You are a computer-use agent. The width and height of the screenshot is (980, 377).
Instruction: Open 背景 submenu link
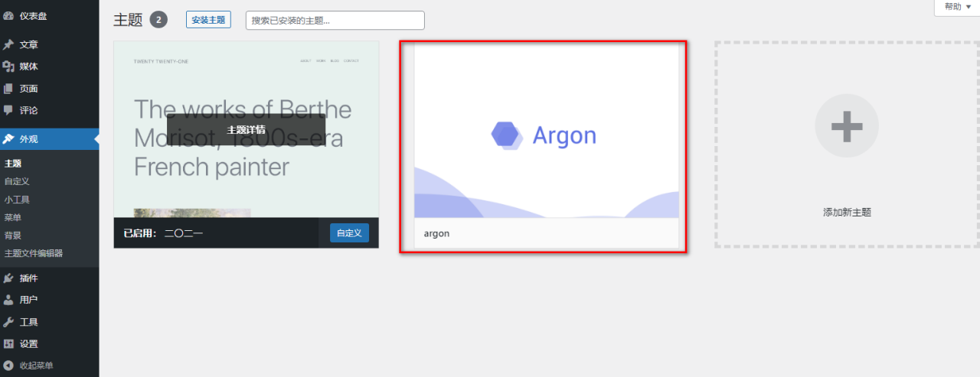point(13,236)
